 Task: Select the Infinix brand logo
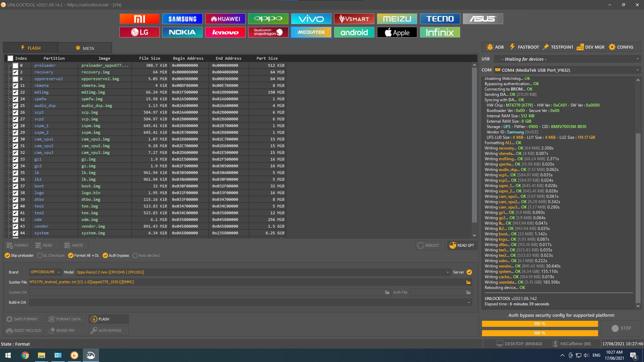coord(440,32)
